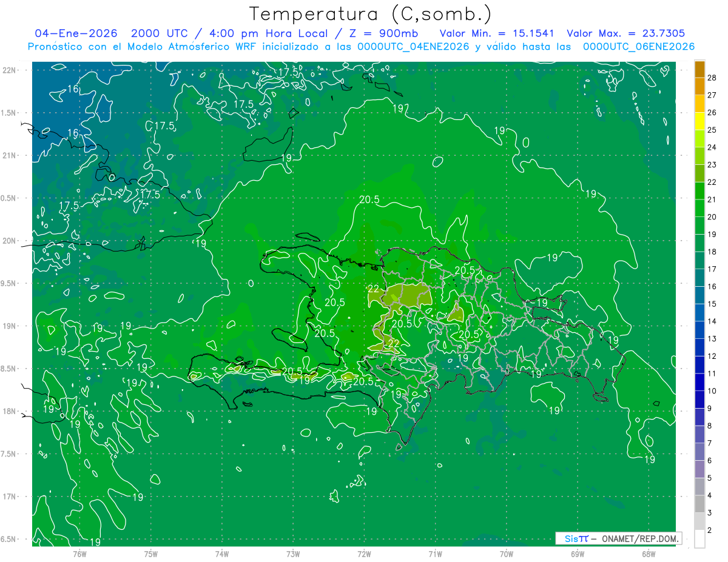Click colorbar label '28'

coord(712,78)
